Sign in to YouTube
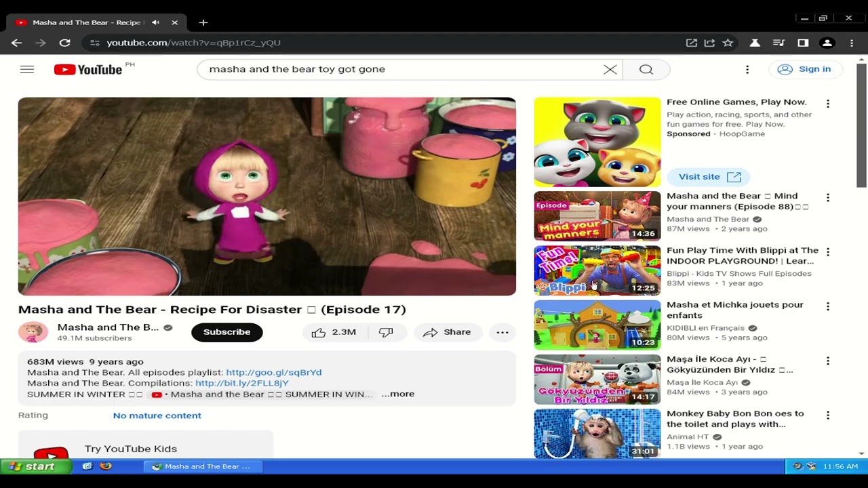Screen dimensions: 868x488 click(x=805, y=69)
